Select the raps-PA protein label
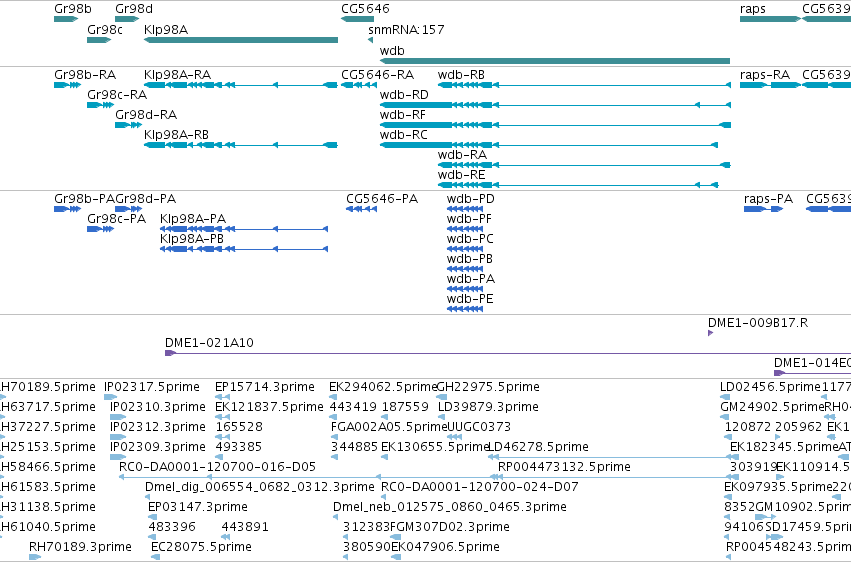The image size is (851, 562). pyautogui.click(x=769, y=199)
